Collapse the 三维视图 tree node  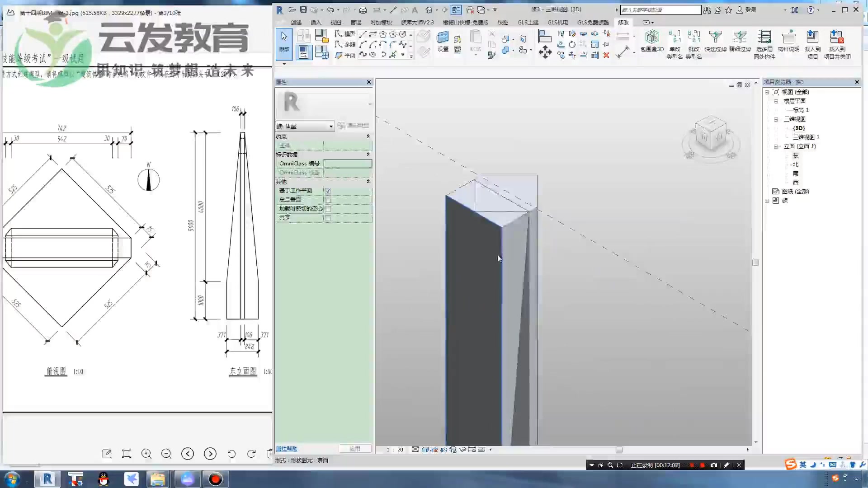point(776,119)
